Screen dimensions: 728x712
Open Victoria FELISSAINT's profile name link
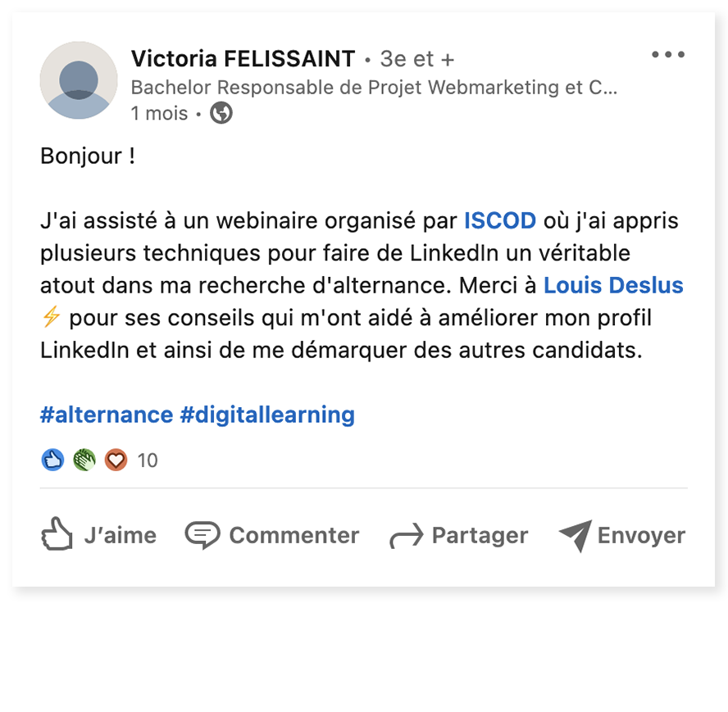[243, 59]
